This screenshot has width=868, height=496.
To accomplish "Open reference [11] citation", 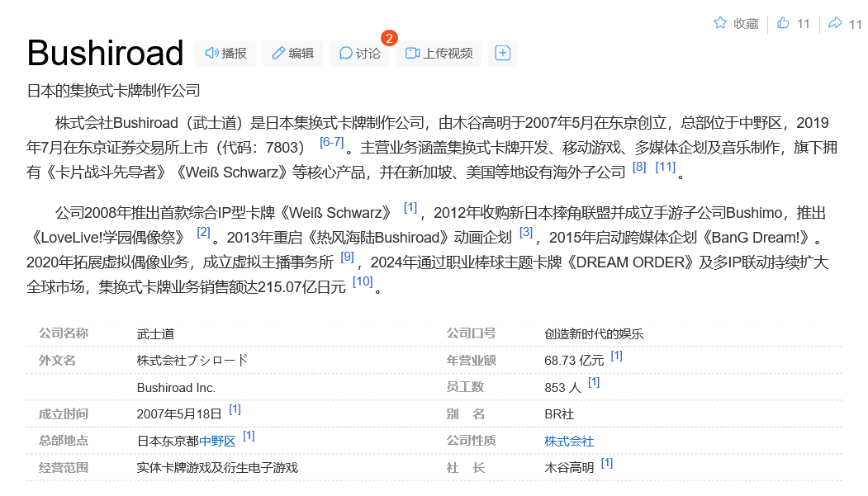I will pyautogui.click(x=666, y=167).
